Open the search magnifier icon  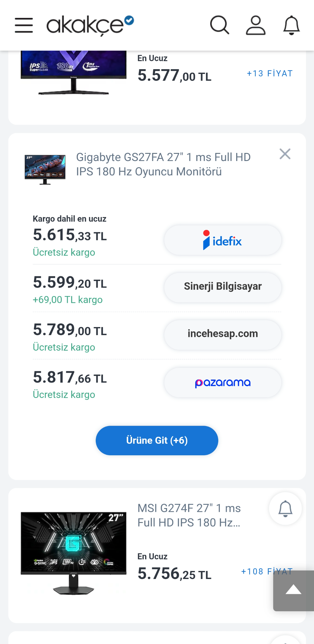pyautogui.click(x=220, y=25)
